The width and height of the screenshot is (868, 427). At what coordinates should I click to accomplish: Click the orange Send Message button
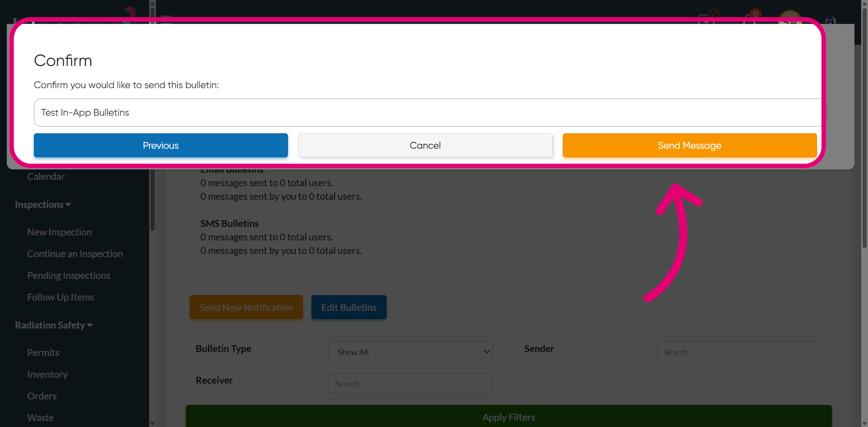coord(689,145)
